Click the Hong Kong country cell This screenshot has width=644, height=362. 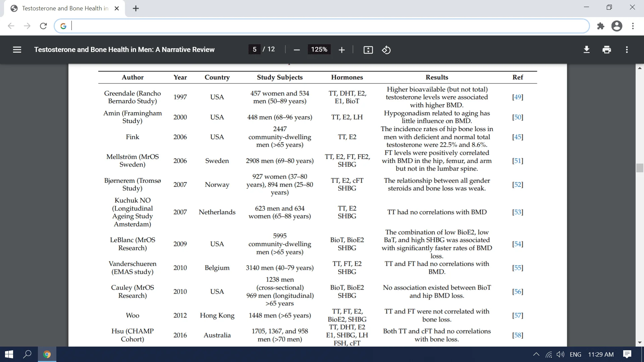click(x=217, y=315)
